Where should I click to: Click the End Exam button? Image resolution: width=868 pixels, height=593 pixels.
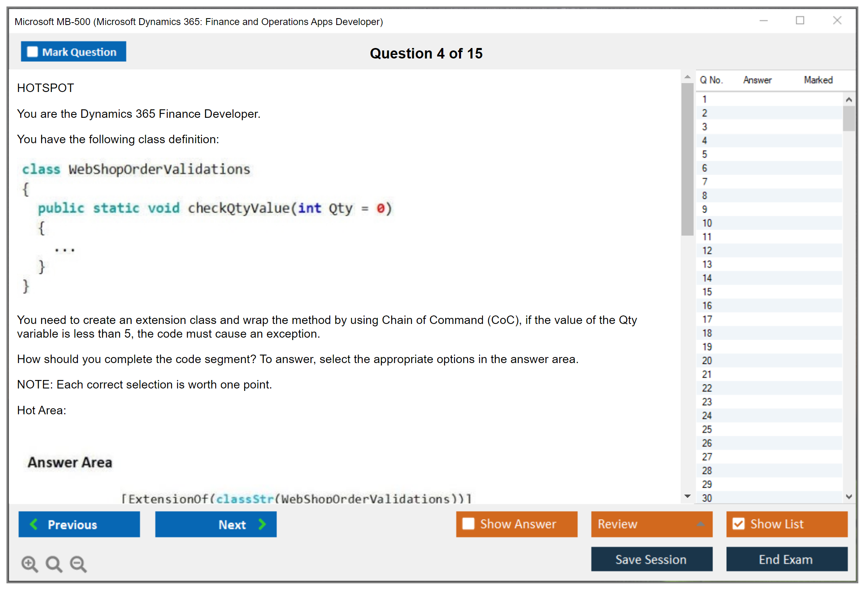[786, 559]
